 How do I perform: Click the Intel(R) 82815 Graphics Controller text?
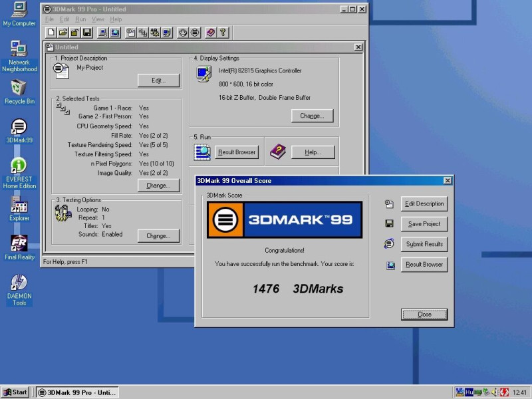tap(260, 70)
